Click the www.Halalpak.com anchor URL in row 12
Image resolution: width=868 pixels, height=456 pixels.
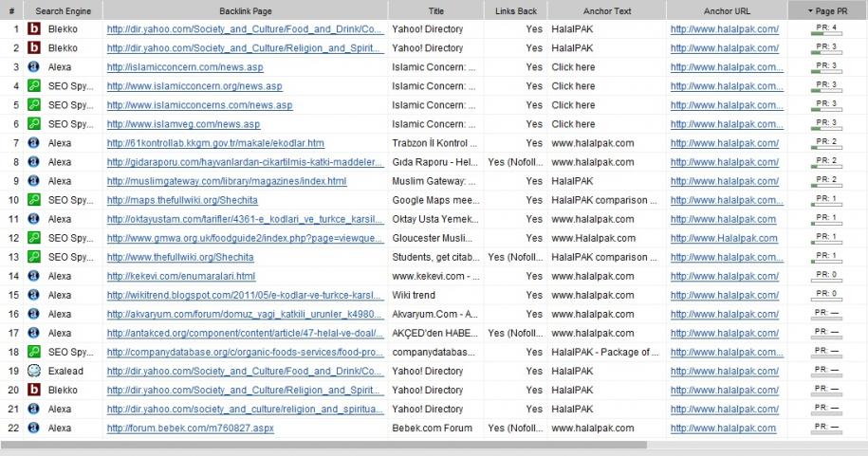tap(724, 238)
